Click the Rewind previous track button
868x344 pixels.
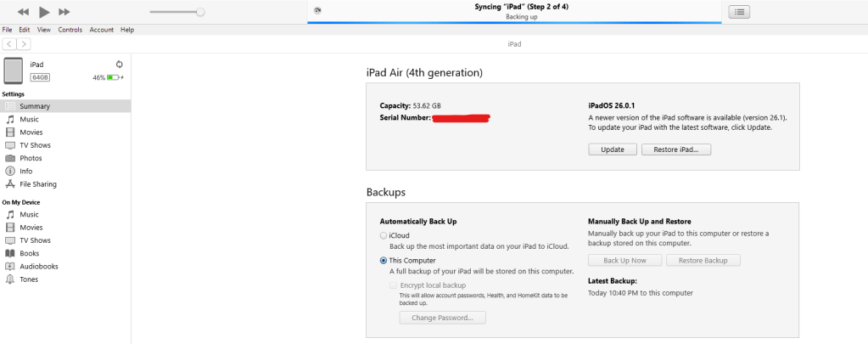tap(23, 12)
